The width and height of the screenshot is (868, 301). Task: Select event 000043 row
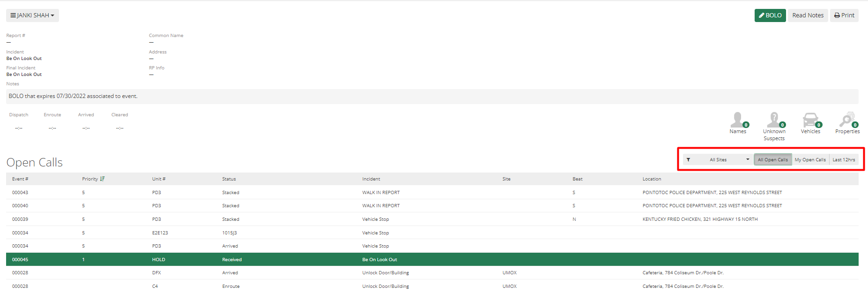[432, 193]
